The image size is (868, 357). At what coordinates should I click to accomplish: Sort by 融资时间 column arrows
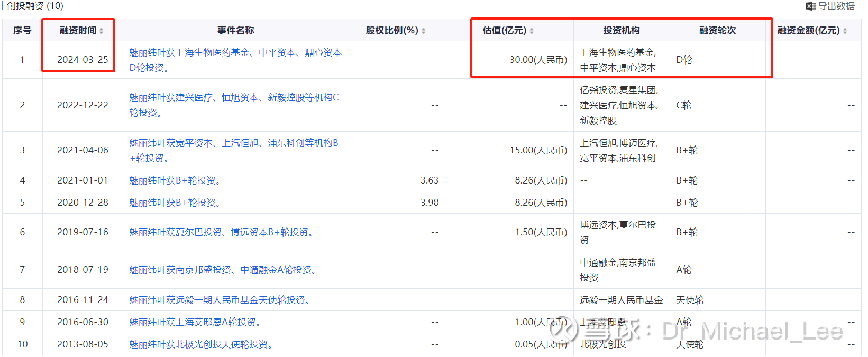(102, 31)
